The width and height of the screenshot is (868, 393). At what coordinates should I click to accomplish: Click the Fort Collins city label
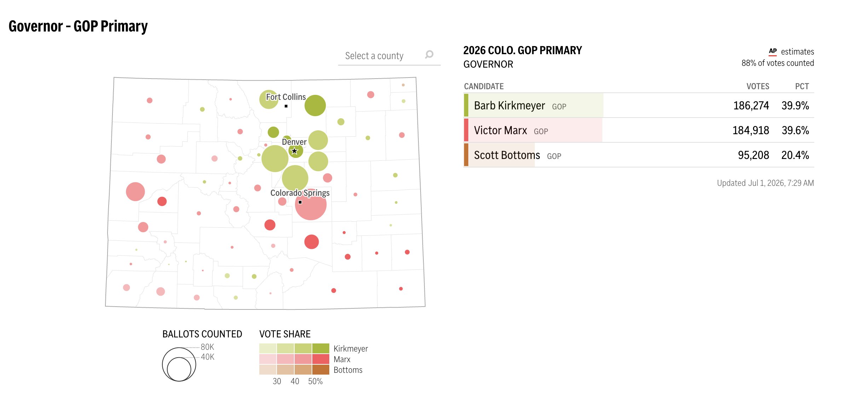point(286,97)
